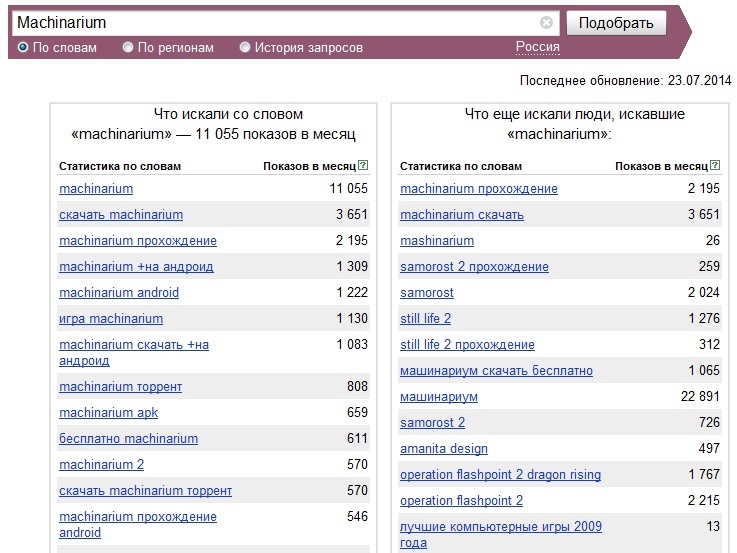Open operation flashpoint 2 dragon rising link
The height and width of the screenshot is (553, 737).
coord(501,475)
